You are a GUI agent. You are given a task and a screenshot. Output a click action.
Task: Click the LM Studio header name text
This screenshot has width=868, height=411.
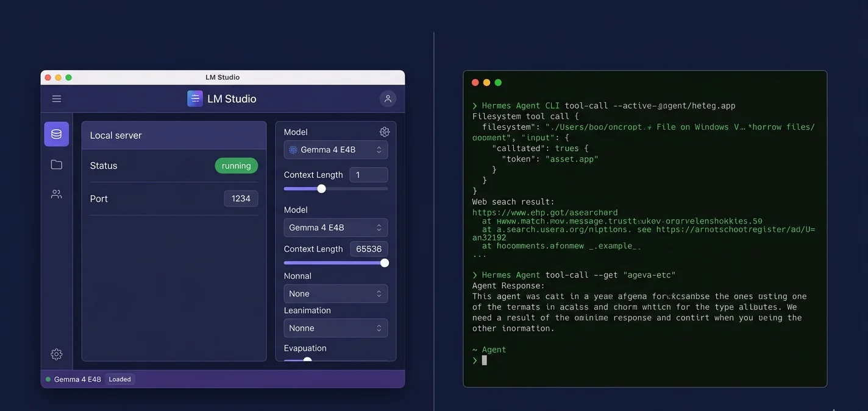[232, 99]
